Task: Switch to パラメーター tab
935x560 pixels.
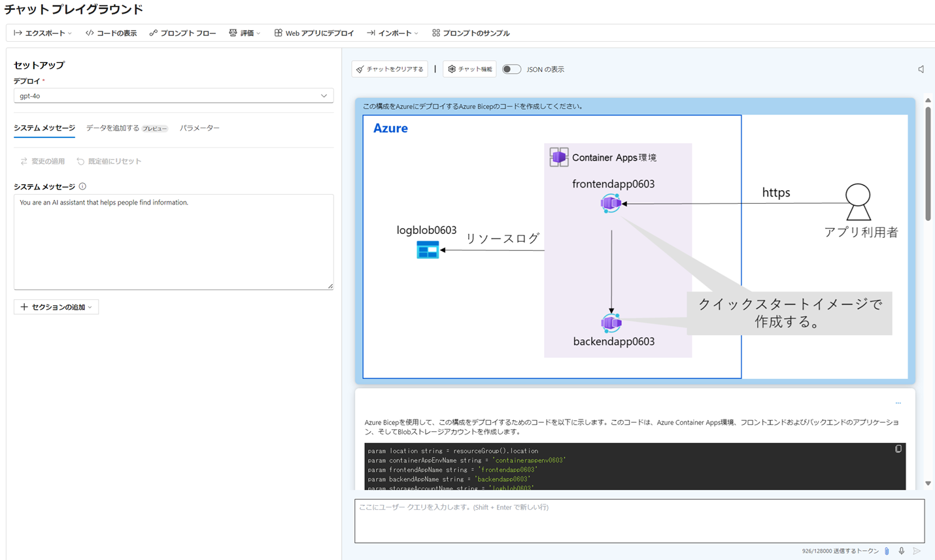Action: pyautogui.click(x=199, y=128)
